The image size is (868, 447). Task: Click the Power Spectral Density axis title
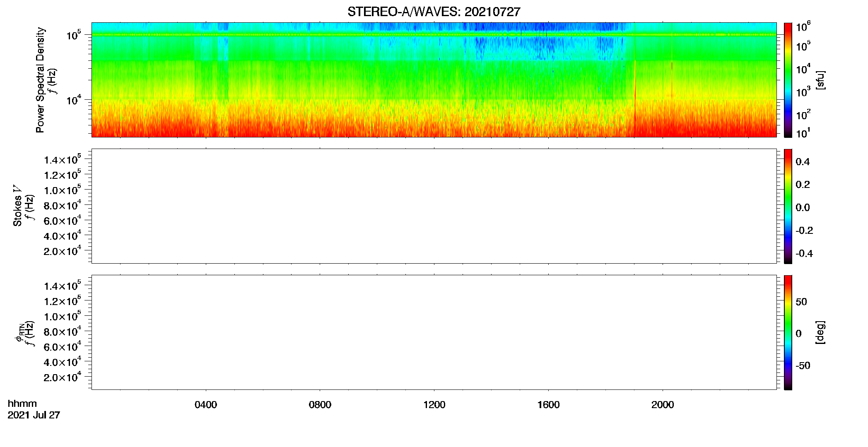(40, 80)
